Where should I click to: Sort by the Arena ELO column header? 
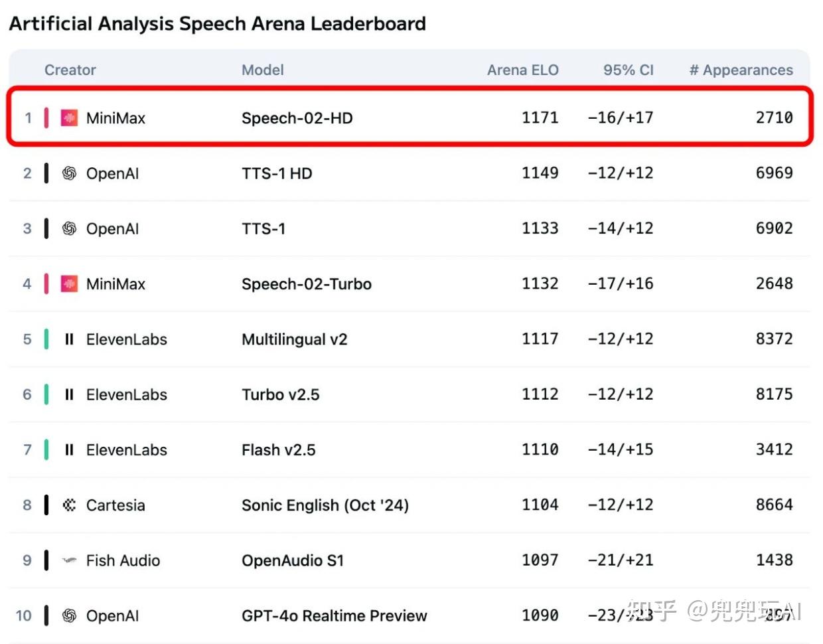pyautogui.click(x=523, y=70)
